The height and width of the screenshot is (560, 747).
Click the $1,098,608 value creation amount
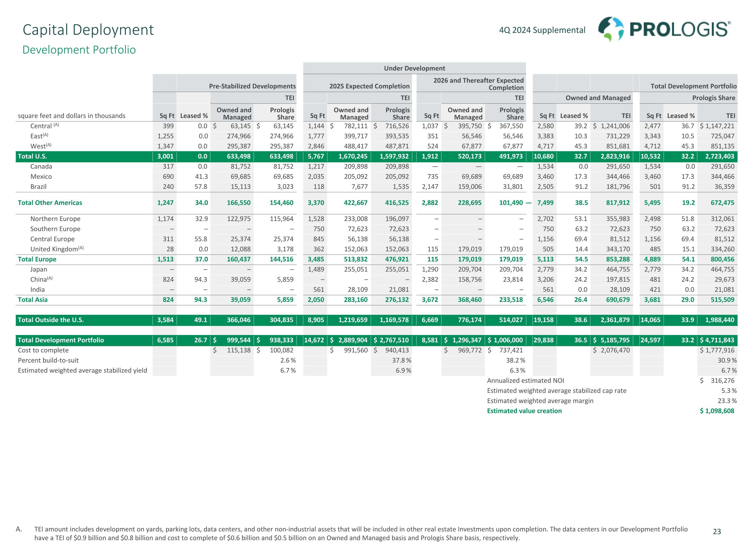click(717, 411)
